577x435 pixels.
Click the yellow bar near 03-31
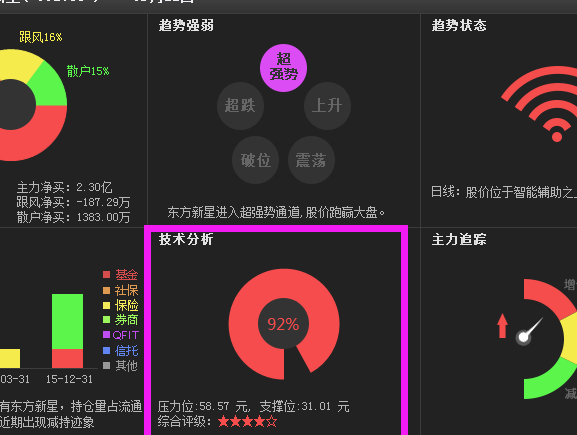point(10,358)
